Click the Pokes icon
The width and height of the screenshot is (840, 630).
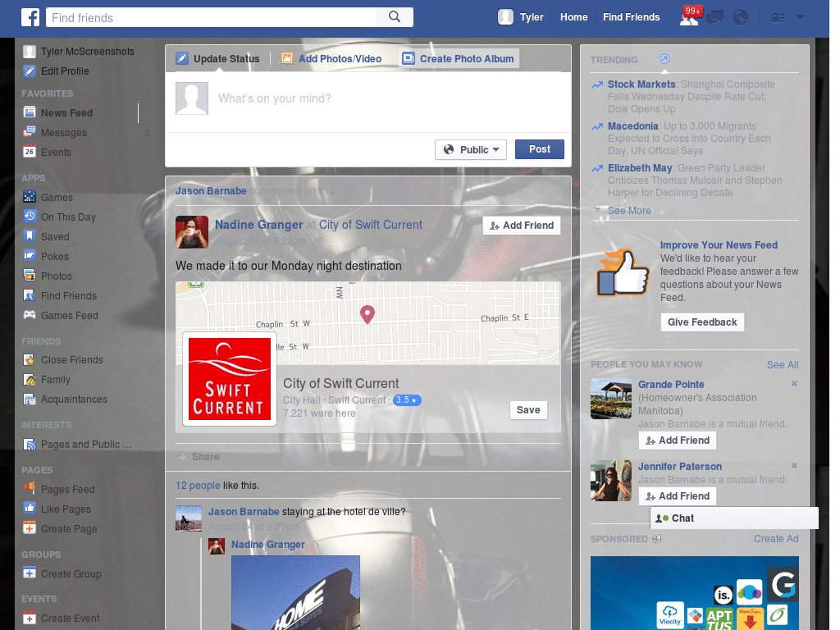(30, 256)
